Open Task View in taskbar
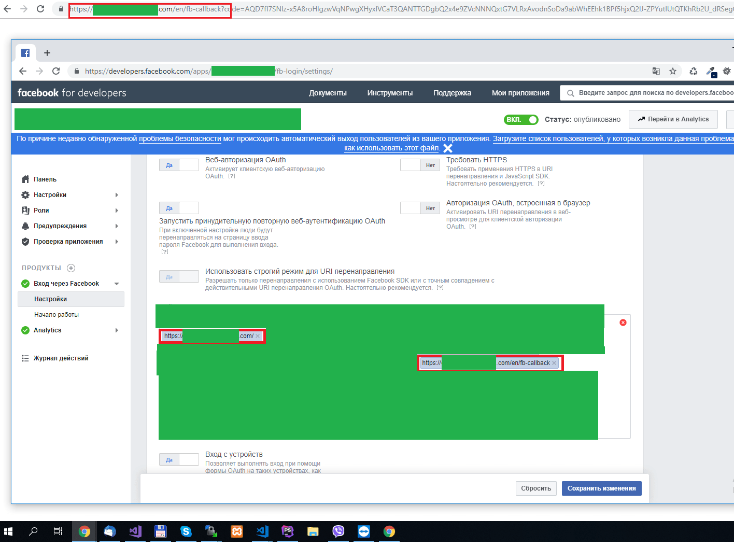 click(x=58, y=531)
